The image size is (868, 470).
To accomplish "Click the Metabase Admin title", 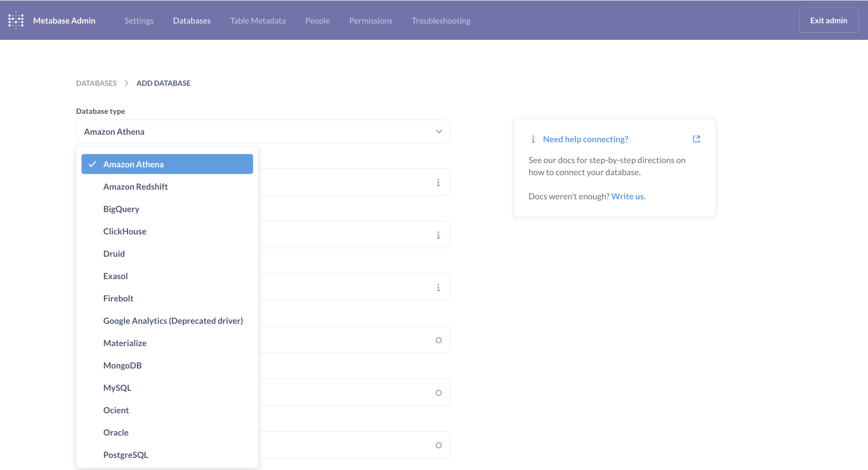I will [x=64, y=21].
